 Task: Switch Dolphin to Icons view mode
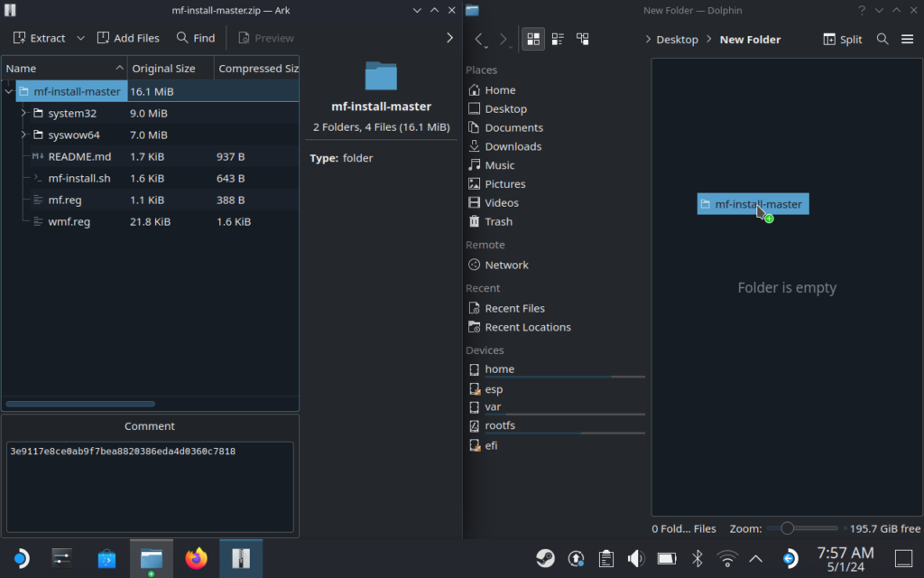pos(533,39)
